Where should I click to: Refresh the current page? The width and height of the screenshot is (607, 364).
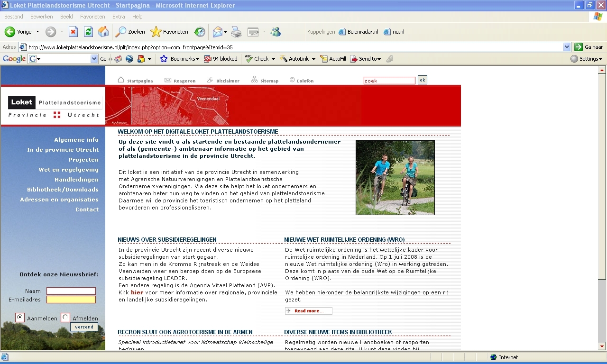[88, 32]
